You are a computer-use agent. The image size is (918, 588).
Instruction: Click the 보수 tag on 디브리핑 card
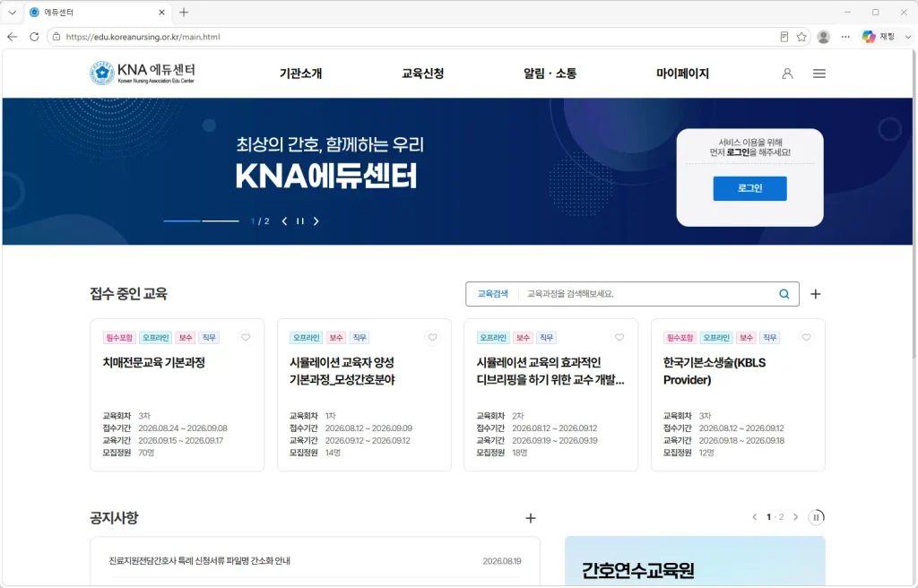click(x=523, y=337)
